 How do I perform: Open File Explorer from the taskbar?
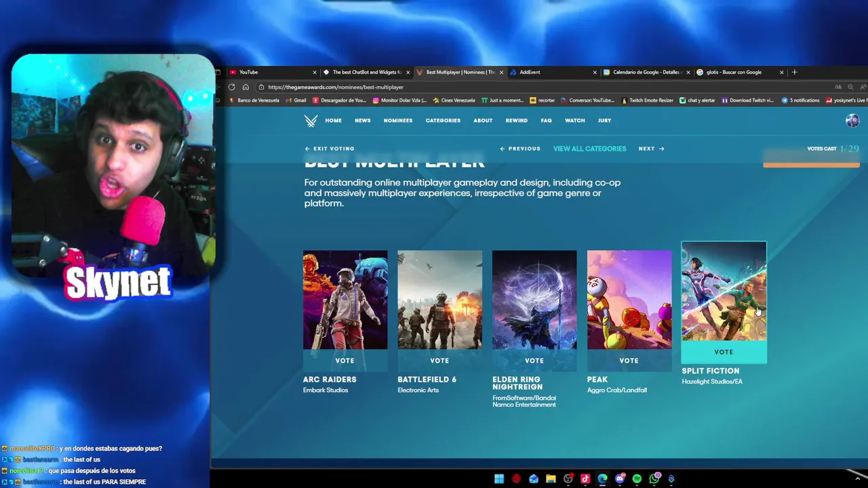(x=551, y=479)
